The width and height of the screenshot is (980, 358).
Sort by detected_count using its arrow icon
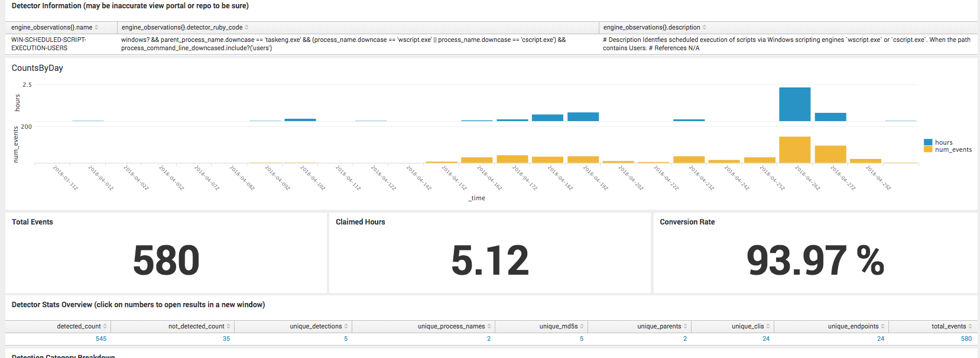(105, 327)
